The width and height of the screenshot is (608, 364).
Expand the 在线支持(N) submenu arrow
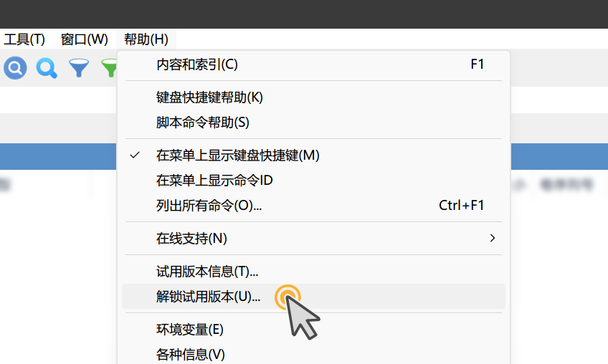coord(493,238)
